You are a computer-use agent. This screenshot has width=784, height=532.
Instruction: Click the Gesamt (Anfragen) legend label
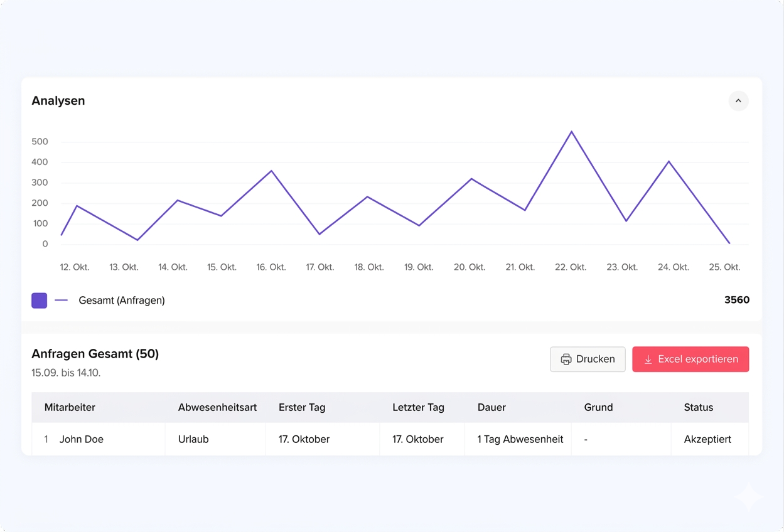point(121,301)
